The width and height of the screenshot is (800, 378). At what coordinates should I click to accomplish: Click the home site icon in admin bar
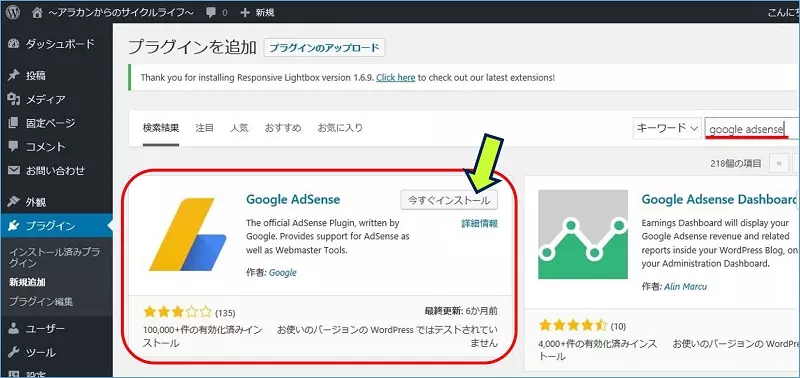point(37,13)
